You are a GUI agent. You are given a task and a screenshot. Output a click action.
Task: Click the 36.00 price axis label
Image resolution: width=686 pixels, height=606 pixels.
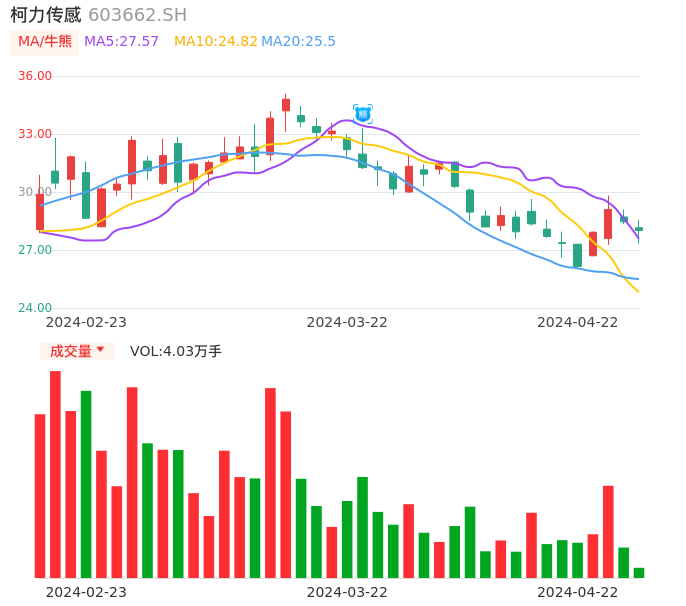coord(35,76)
